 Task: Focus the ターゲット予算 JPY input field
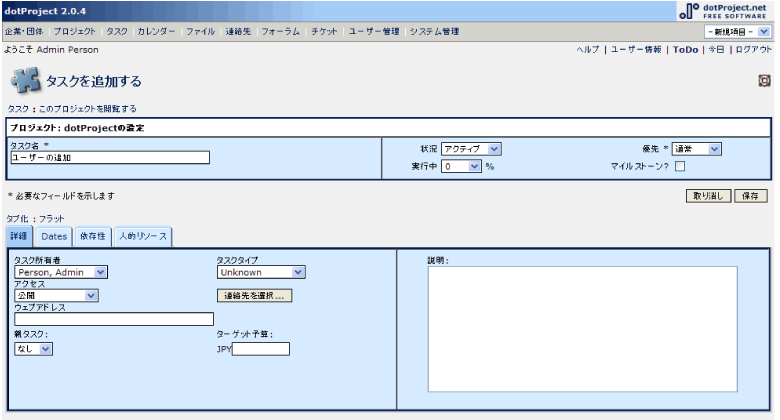261,349
